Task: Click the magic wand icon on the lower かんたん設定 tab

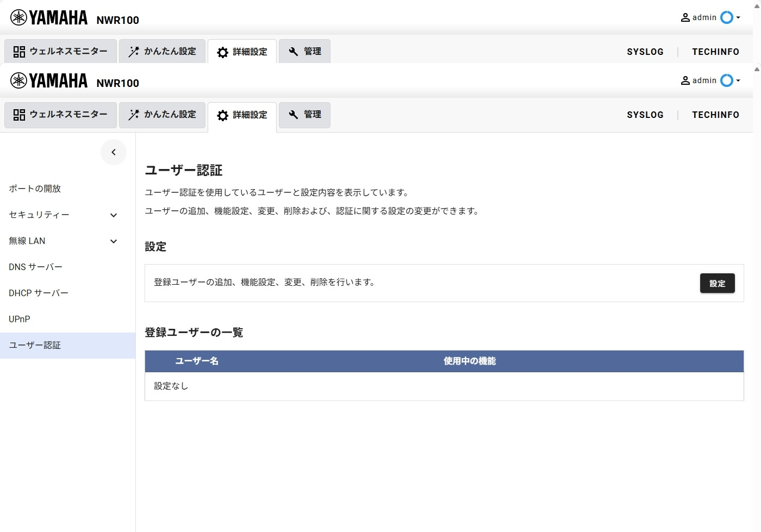Action: [134, 115]
